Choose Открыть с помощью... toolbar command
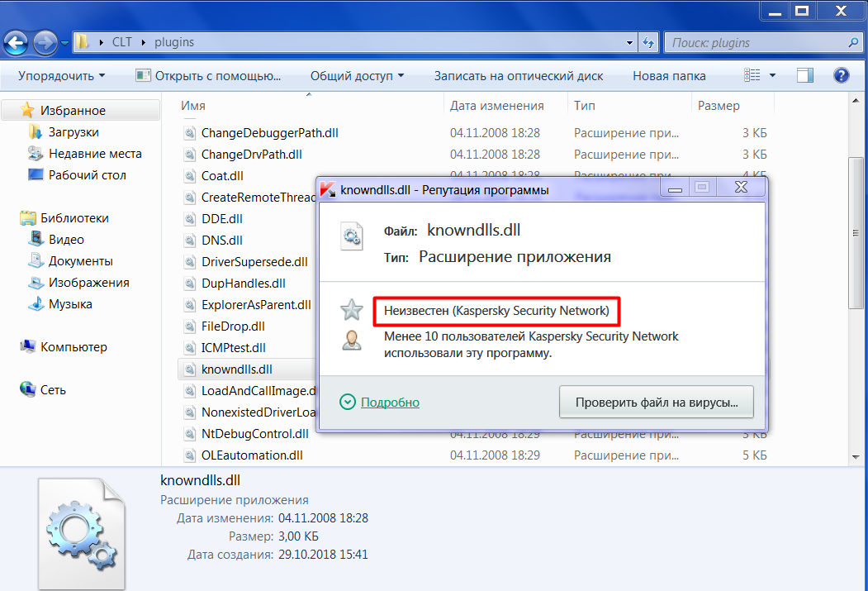The width and height of the screenshot is (868, 591). click(209, 76)
